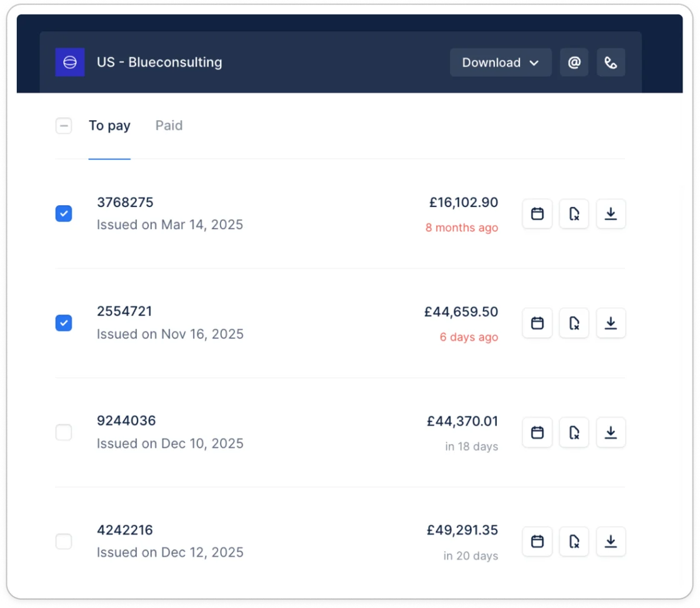Download invoice 4242216 via arrow icon

click(x=611, y=542)
